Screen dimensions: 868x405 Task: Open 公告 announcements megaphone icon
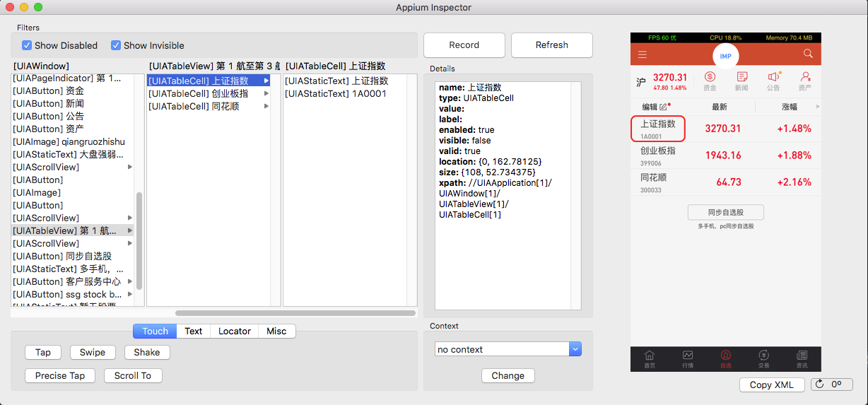(773, 81)
